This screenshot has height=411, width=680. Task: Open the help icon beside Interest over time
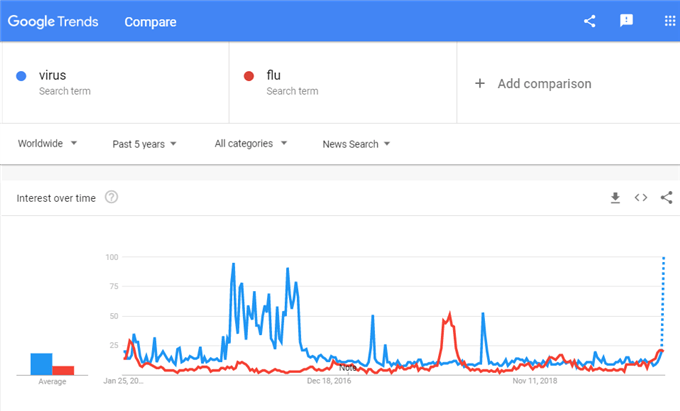click(x=111, y=197)
